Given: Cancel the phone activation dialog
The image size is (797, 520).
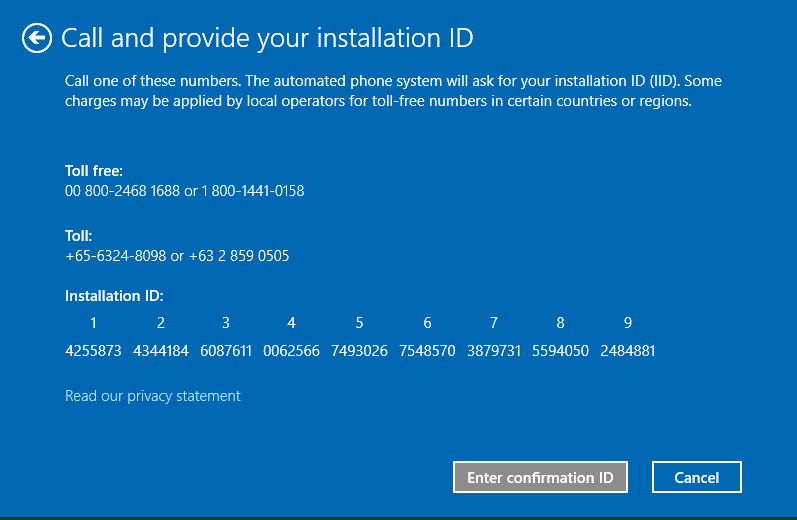Looking at the screenshot, I should coord(696,477).
